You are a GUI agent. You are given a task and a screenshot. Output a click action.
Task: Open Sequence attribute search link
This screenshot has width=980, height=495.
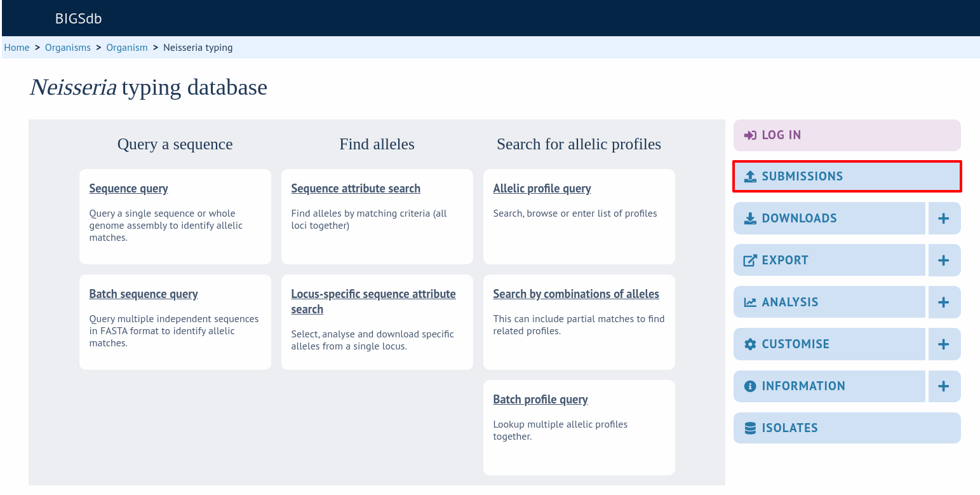(x=356, y=189)
